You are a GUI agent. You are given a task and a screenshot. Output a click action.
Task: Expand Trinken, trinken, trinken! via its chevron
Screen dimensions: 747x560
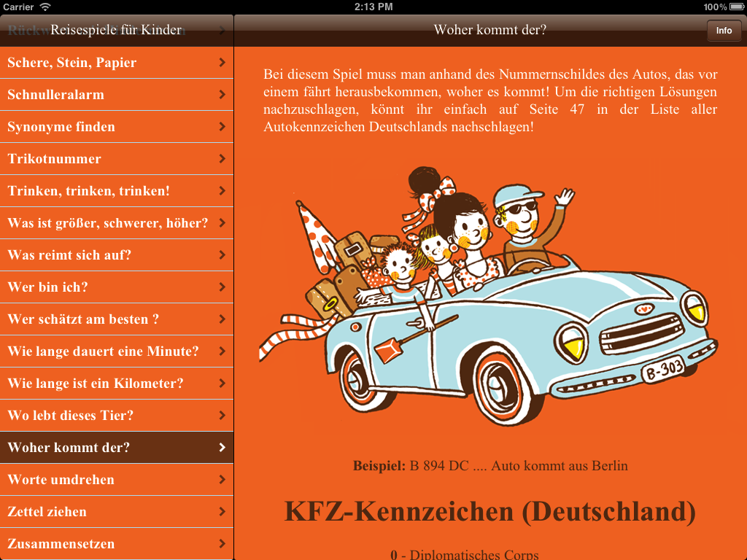click(222, 191)
